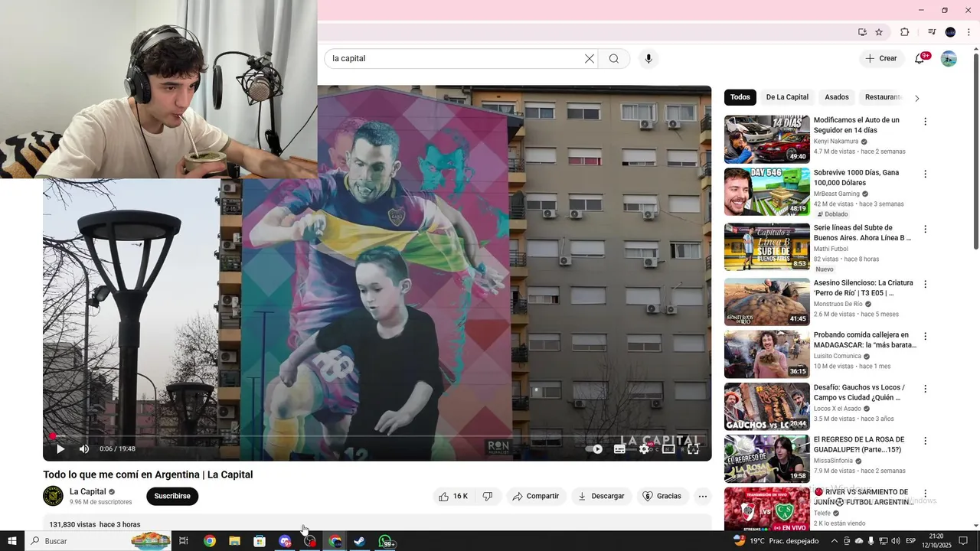Toggle autoplay switch in player
This screenshot has height=551, width=980.
pos(594,449)
